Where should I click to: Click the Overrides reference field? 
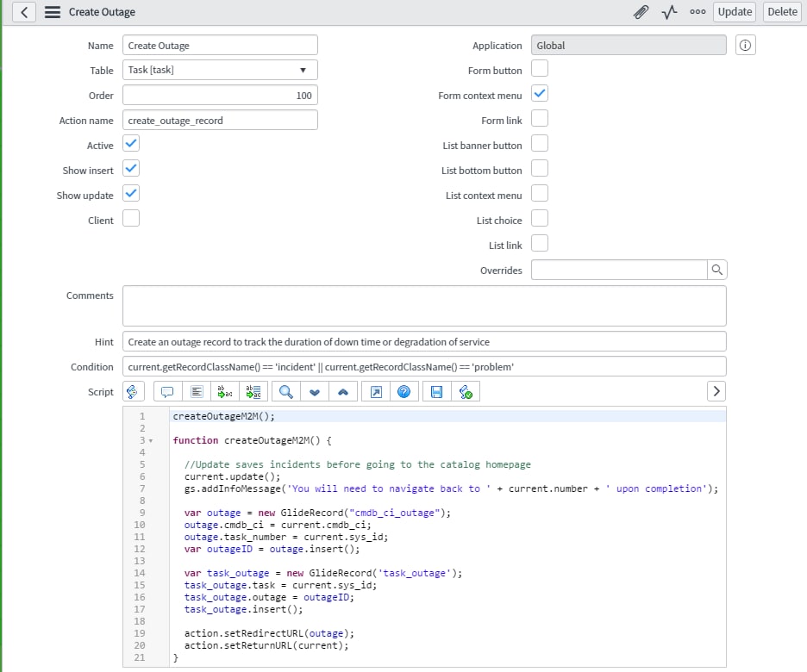coord(619,270)
